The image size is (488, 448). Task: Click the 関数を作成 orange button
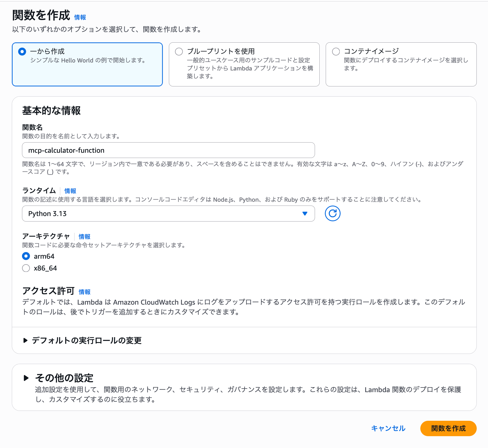(x=448, y=428)
